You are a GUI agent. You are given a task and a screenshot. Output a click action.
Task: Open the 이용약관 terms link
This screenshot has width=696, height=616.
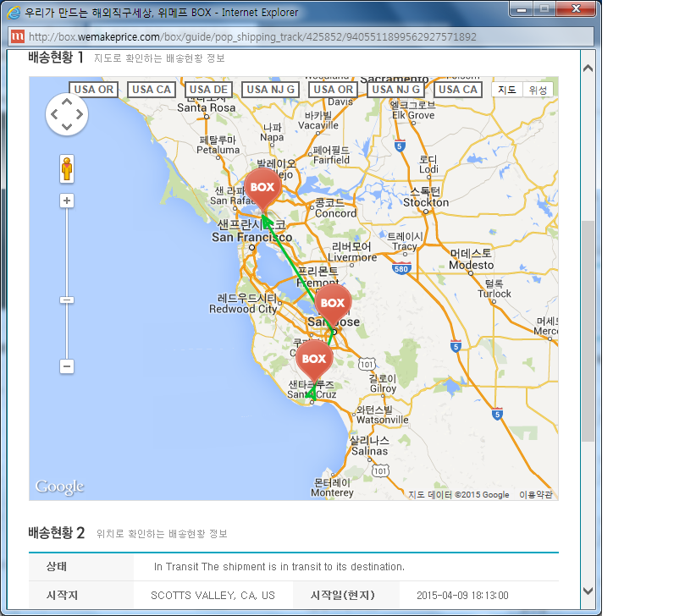pyautogui.click(x=535, y=495)
